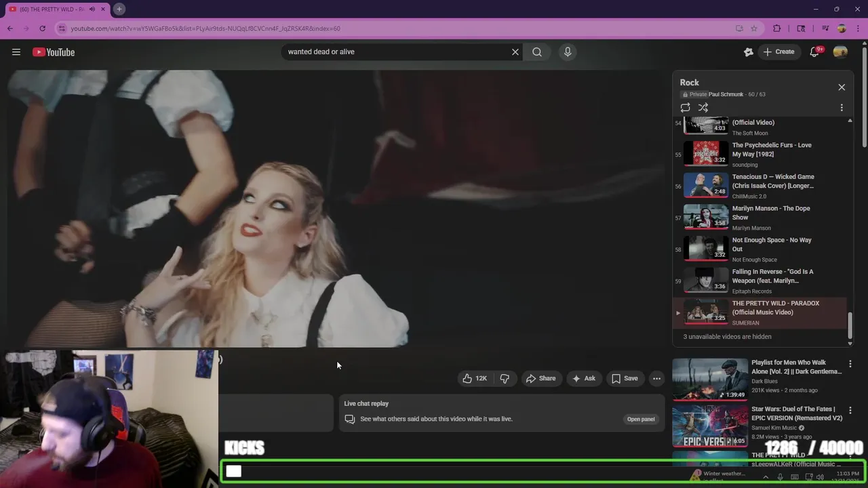Click the taskbar microphone icon
The width and height of the screenshot is (868, 488).
point(780,477)
